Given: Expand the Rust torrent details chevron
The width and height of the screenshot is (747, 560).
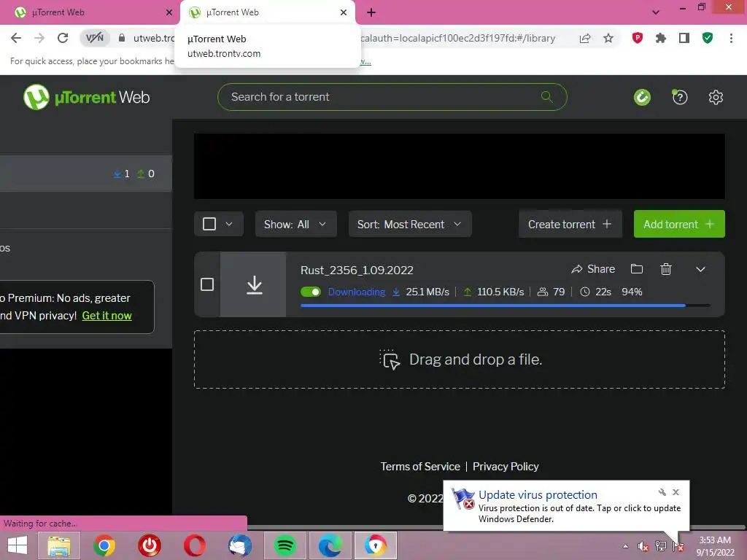Looking at the screenshot, I should pyautogui.click(x=700, y=269).
